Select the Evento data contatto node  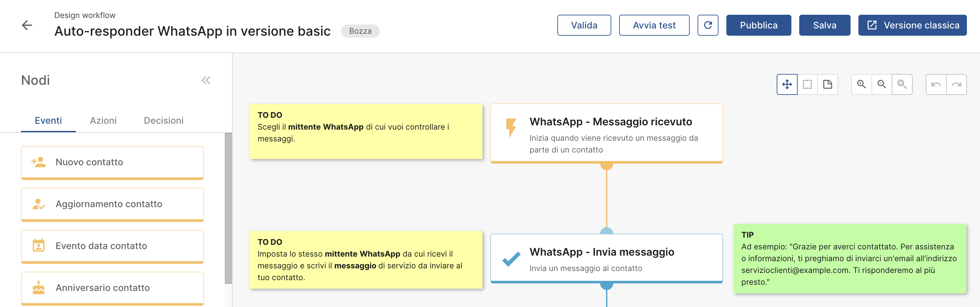tap(112, 246)
